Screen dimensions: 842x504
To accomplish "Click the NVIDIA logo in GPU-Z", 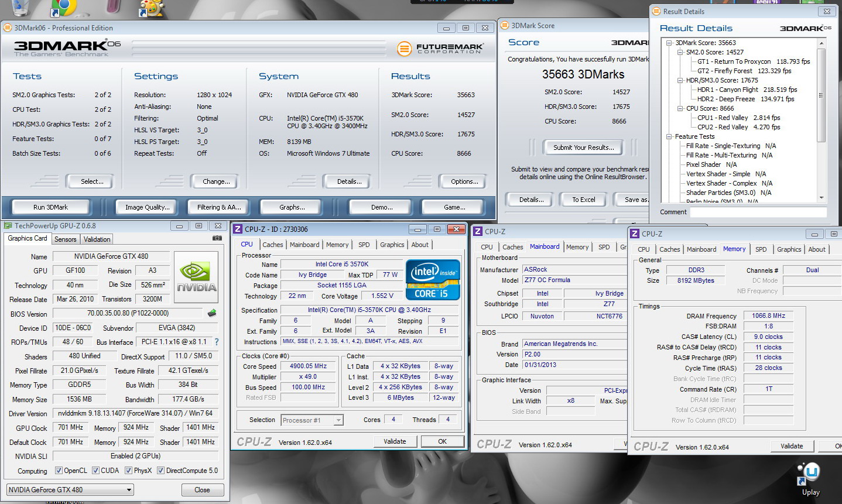I will pyautogui.click(x=197, y=277).
